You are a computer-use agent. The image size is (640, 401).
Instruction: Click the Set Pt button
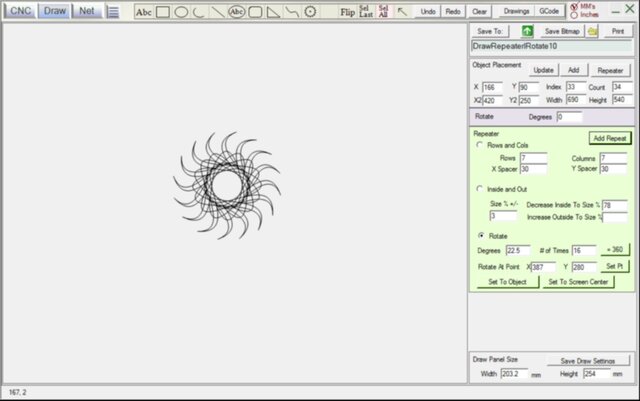[x=614, y=266]
